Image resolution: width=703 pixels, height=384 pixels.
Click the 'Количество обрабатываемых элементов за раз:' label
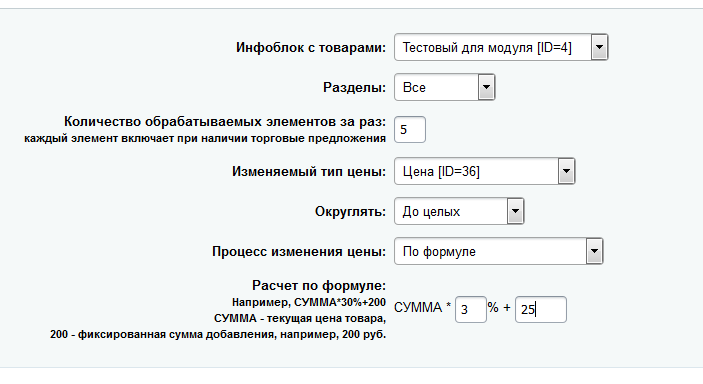point(225,122)
